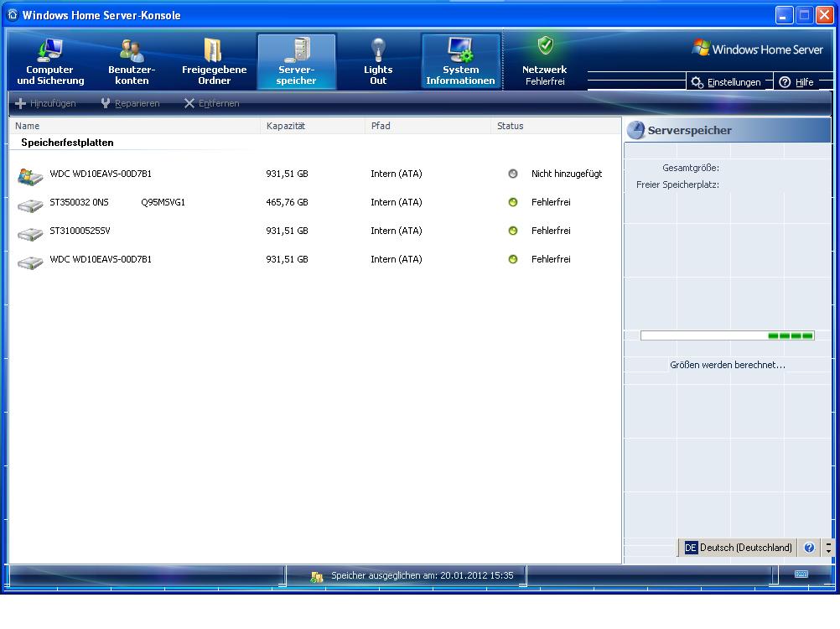The height and width of the screenshot is (629, 840).
Task: Click the 465,76 GB capacity value
Action: [288, 202]
